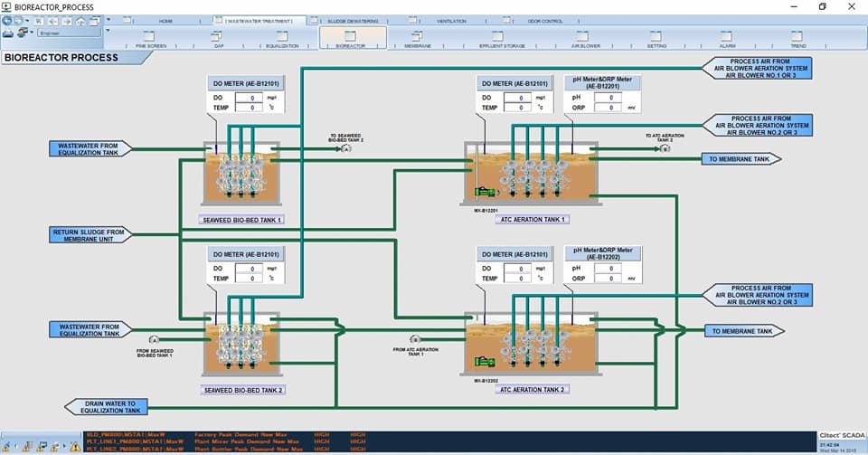Click the blue back navigation icon

[x=7, y=21]
